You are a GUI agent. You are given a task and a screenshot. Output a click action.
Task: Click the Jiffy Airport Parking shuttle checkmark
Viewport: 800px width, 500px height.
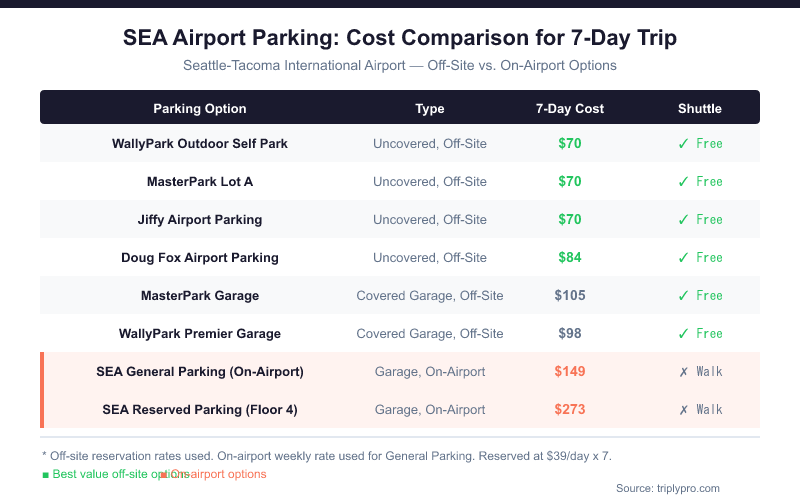click(683, 220)
